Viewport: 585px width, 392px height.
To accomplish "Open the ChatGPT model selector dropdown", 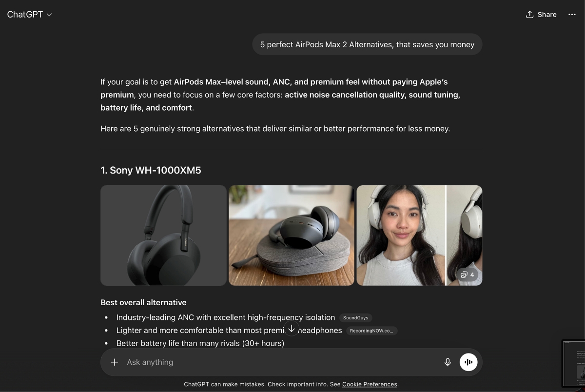I will 29,15.
